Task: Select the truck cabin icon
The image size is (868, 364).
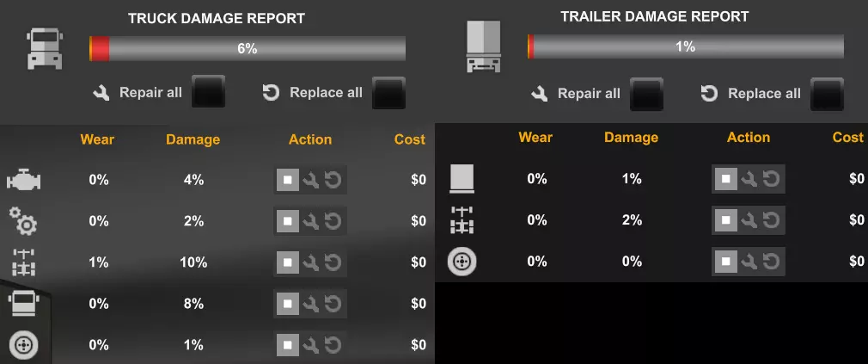Action: (x=23, y=303)
